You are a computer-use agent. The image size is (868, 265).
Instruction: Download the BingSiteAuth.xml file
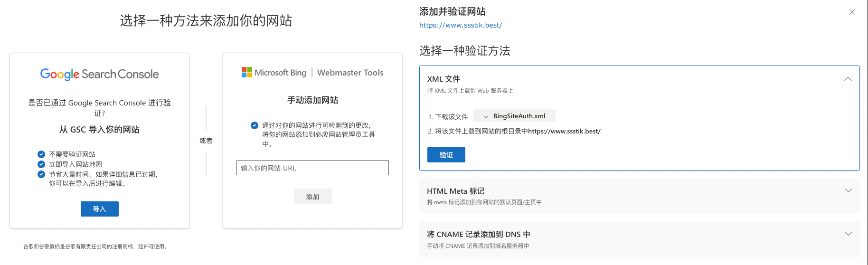[519, 116]
